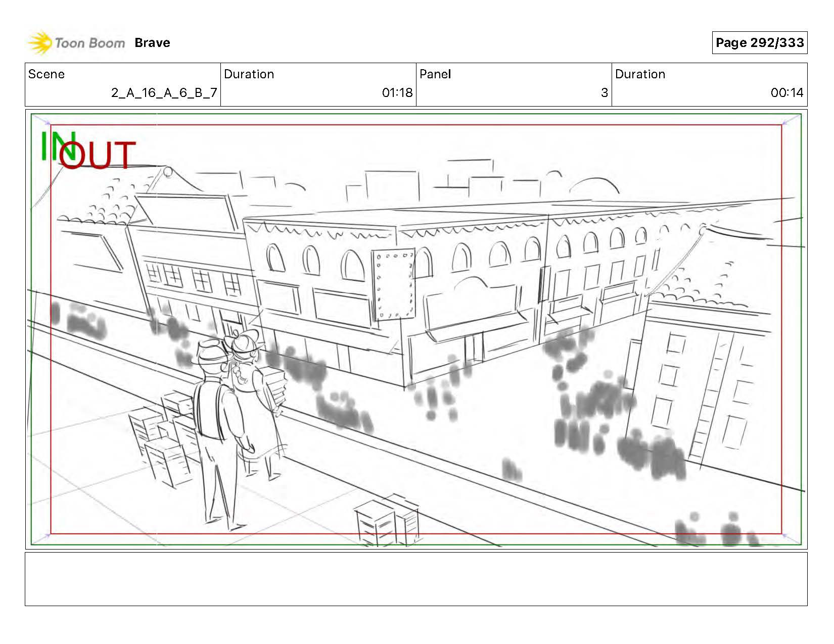Click the red "OUT" camera marker
This screenshot has width=834, height=644.
click(98, 155)
